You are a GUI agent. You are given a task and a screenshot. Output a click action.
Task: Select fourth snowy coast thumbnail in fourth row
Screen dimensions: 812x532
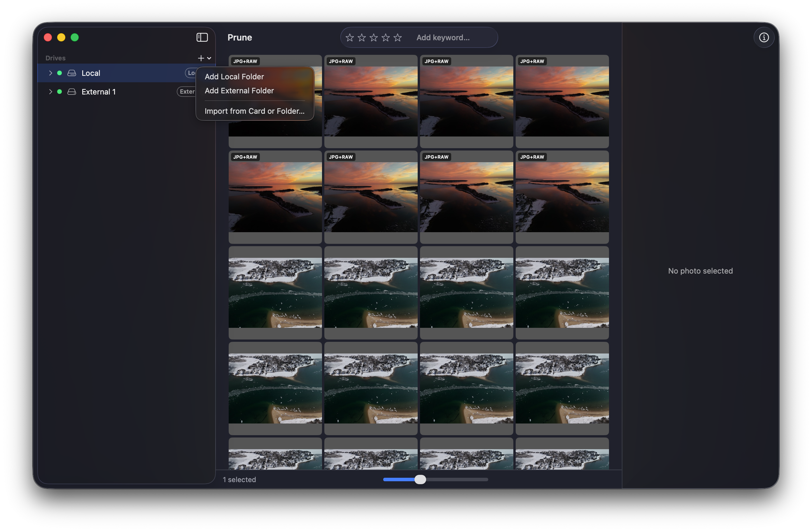coord(562,389)
